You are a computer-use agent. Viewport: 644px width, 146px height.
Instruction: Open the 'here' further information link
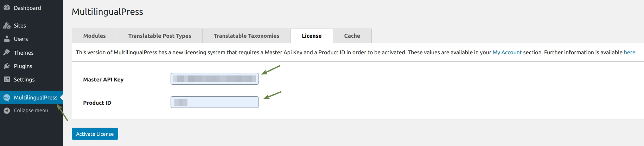point(630,52)
